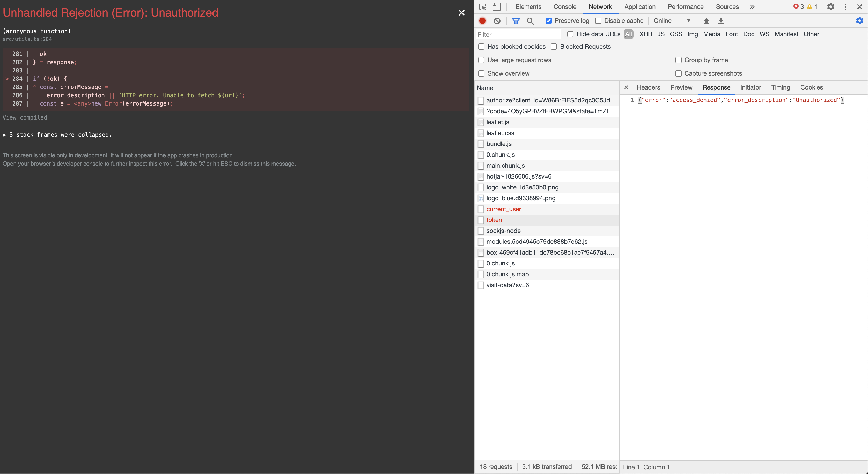Import HAR file with the upload arrow
Screen dimensions: 868x474
coord(706,21)
